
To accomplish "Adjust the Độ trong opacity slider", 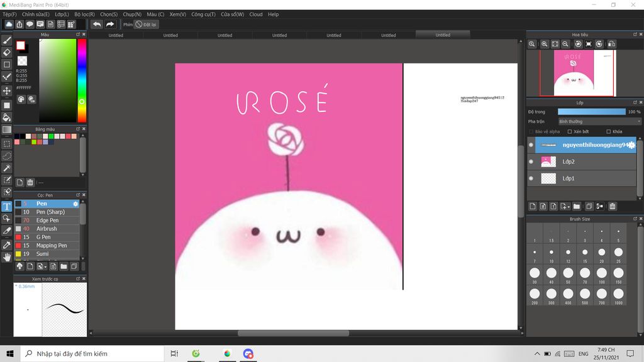I will pyautogui.click(x=591, y=112).
